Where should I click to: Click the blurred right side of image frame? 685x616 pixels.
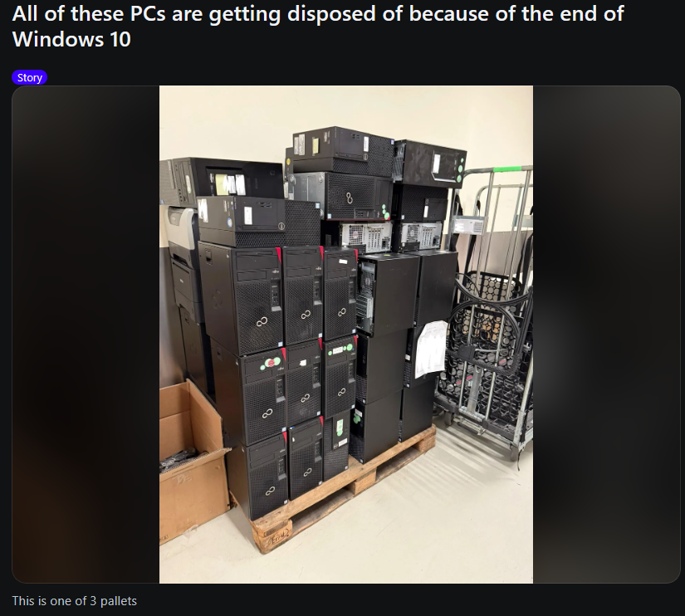[x=606, y=335]
